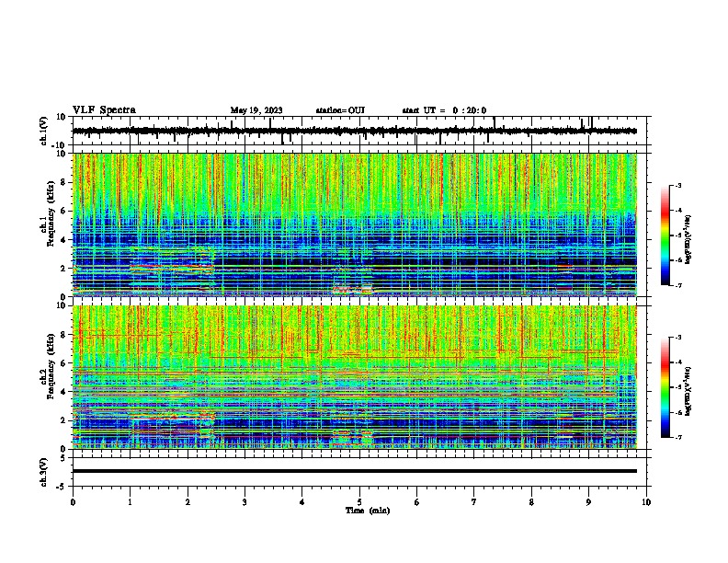Click the "ch.3(V)" axis label
Screen dimensions: 728x563
click(44, 472)
